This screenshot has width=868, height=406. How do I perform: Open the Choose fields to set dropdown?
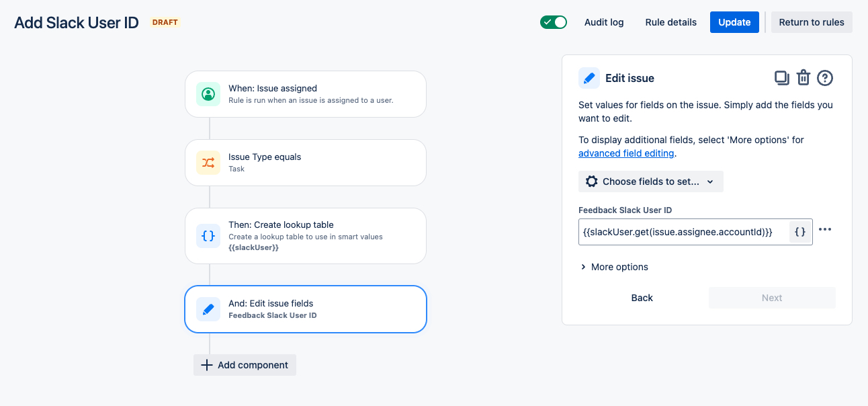(651, 181)
